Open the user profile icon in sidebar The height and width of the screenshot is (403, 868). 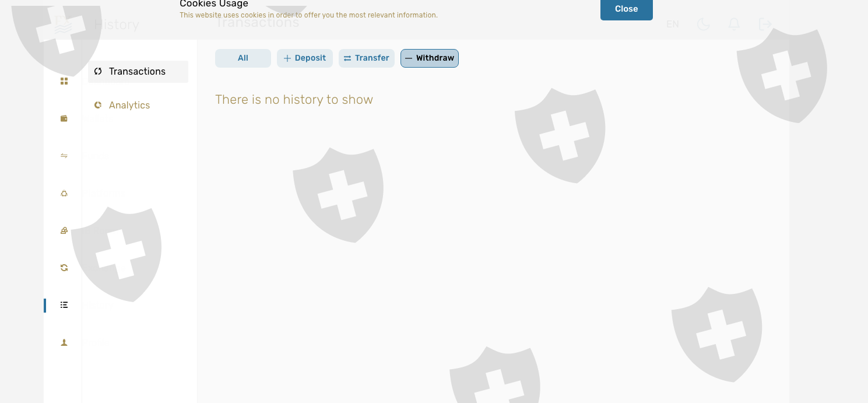pos(64,342)
